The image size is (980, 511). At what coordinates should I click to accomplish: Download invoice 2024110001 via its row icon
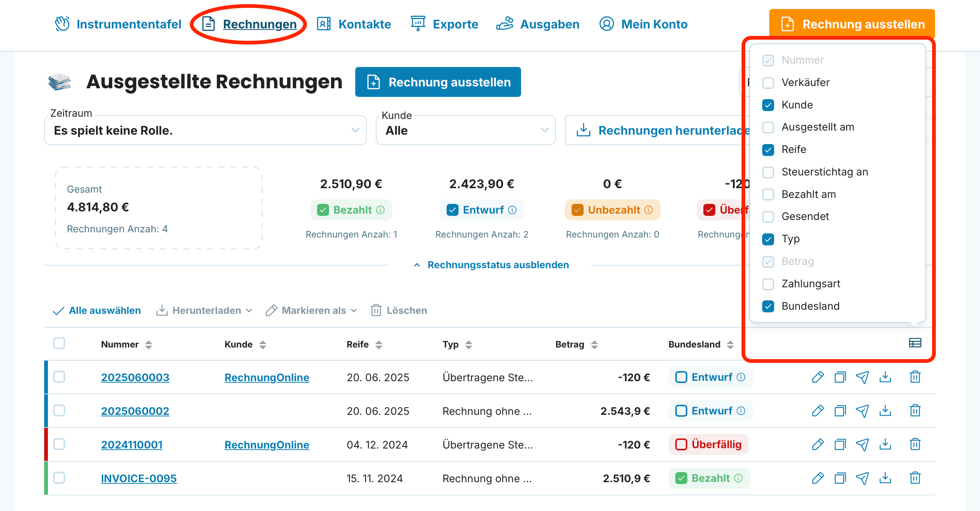click(885, 444)
